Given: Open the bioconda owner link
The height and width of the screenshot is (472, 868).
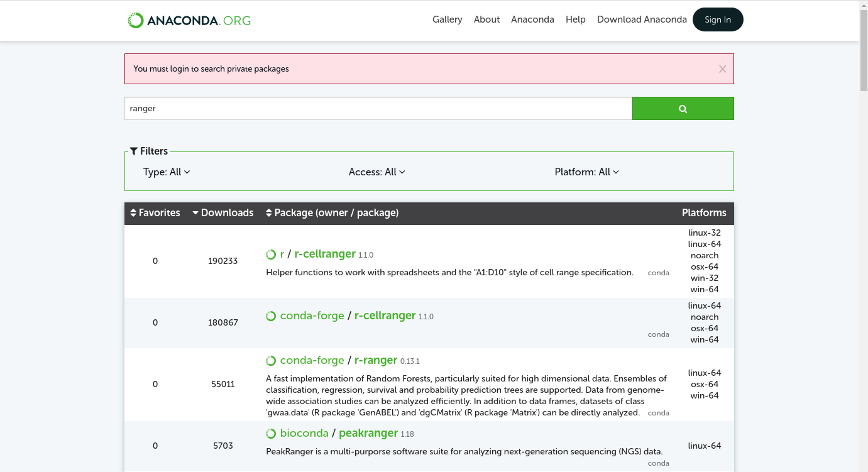Looking at the screenshot, I should coord(304,433).
